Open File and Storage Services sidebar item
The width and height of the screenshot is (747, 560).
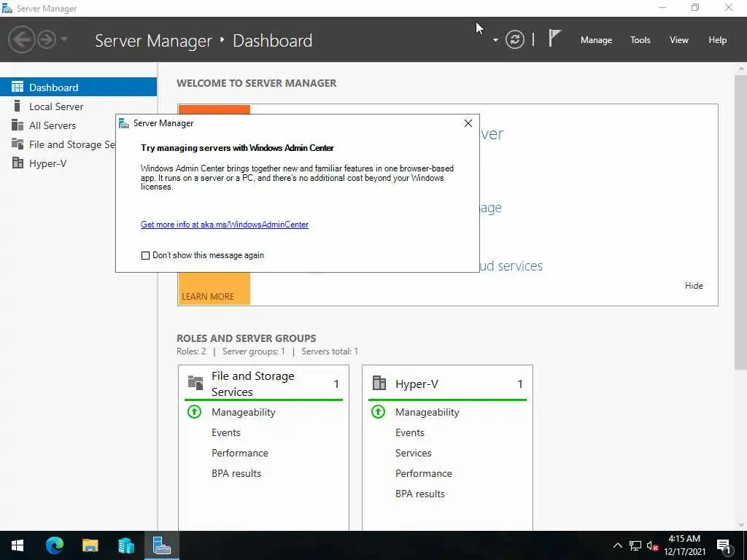tap(58, 144)
